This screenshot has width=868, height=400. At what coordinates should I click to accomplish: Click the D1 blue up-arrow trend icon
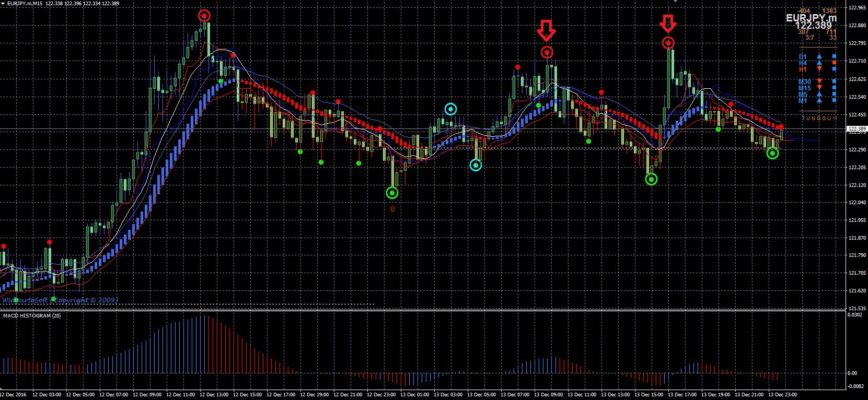pos(819,56)
